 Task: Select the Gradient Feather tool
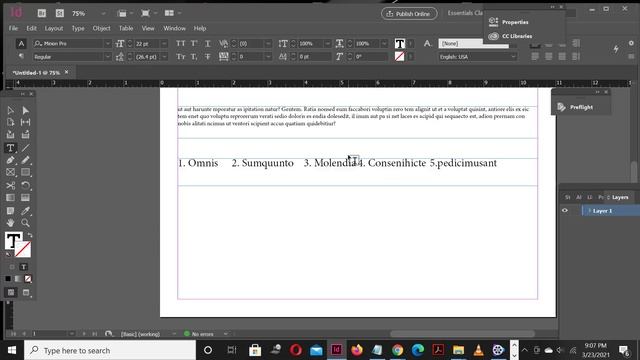point(25,198)
